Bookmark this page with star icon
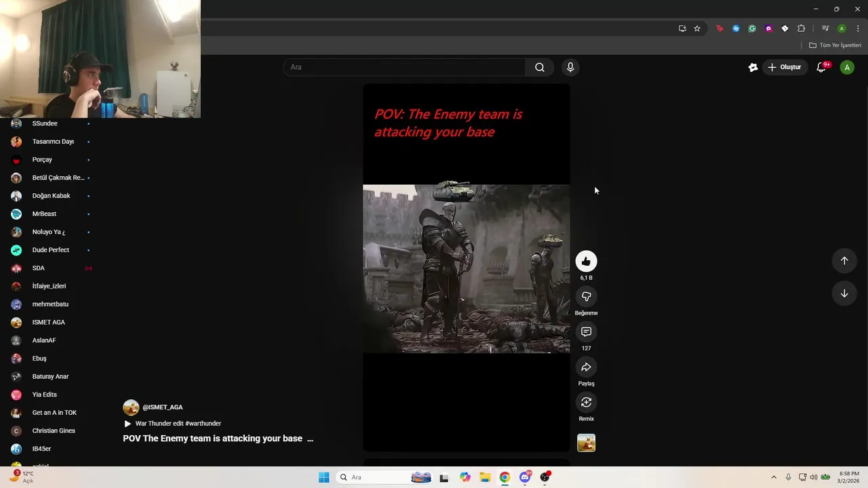Viewport: 868px width, 488px height. pos(696,28)
